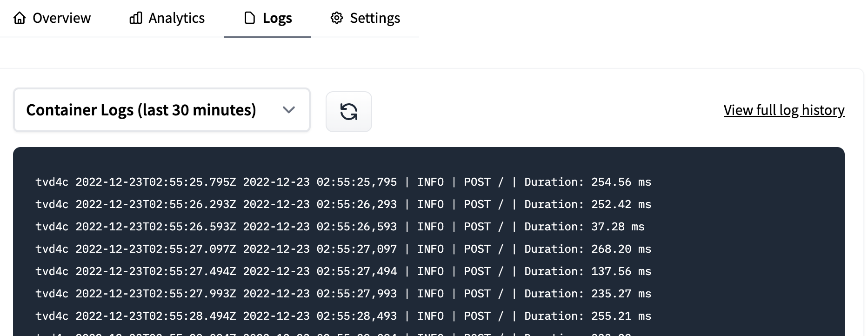Image resolution: width=868 pixels, height=336 pixels.
Task: Select the log row timestamped 02:55:27.097Z
Action: (x=343, y=249)
